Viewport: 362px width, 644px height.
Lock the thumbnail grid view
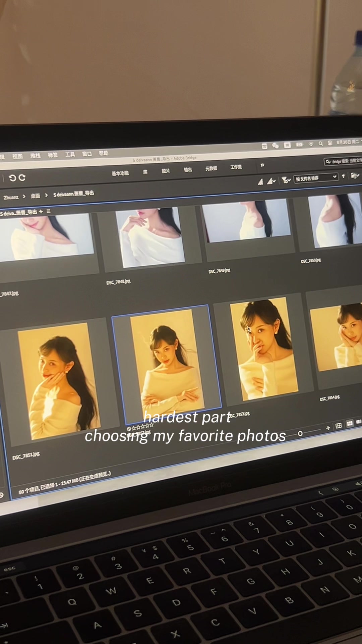[x=339, y=426]
